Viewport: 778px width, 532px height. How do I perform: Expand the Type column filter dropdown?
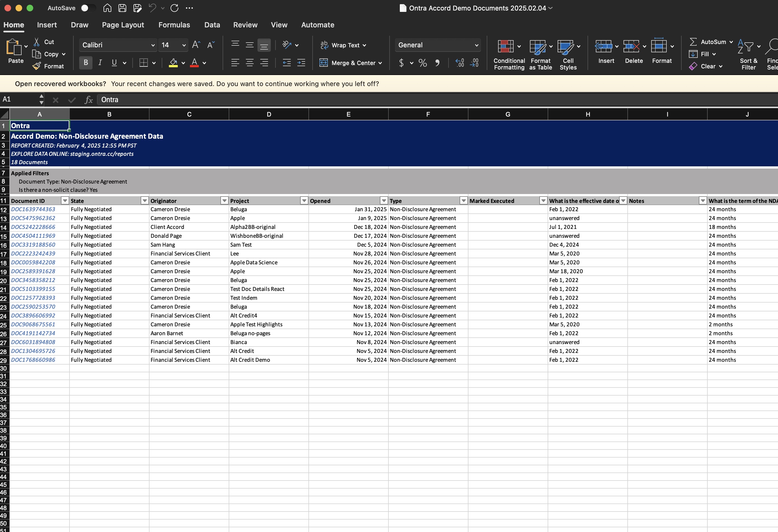click(x=463, y=200)
